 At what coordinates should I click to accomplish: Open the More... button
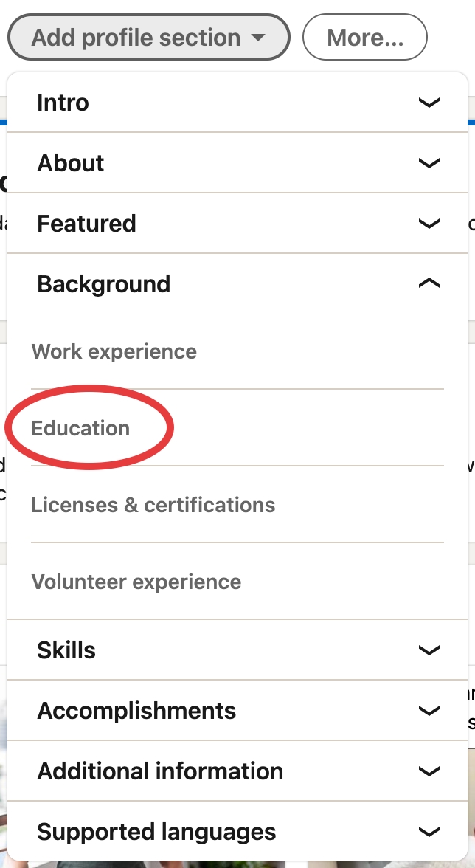click(x=365, y=38)
